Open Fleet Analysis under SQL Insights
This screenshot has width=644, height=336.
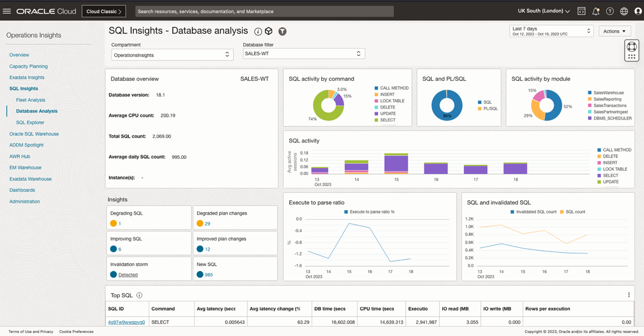[x=31, y=100]
